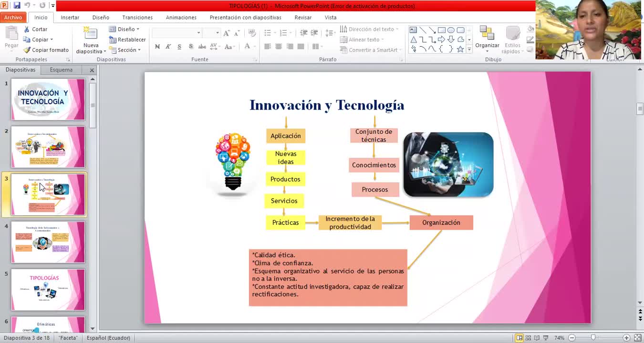
Task: Start slide show from status bar icon
Action: coord(546,338)
